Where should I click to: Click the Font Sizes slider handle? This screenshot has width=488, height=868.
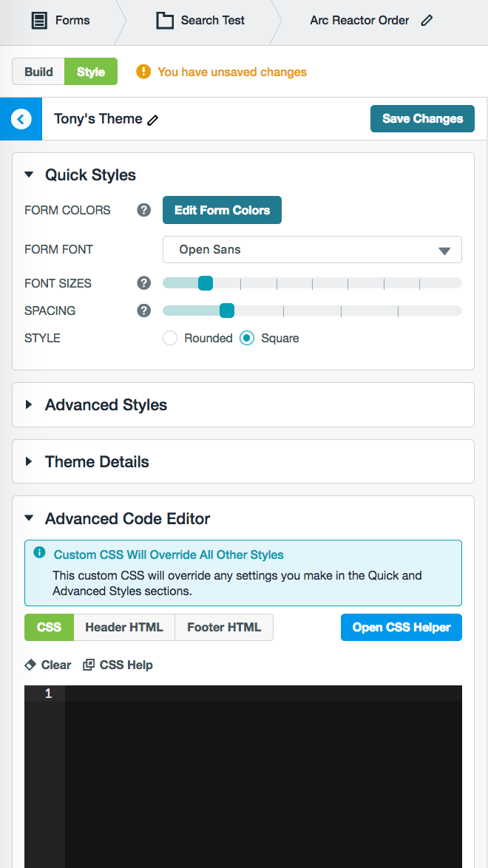[x=206, y=283]
